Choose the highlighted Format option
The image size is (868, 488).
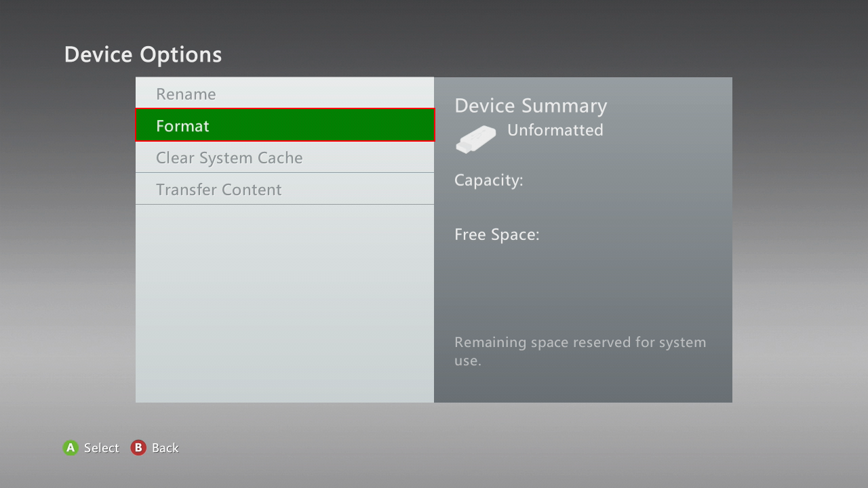[285, 125]
